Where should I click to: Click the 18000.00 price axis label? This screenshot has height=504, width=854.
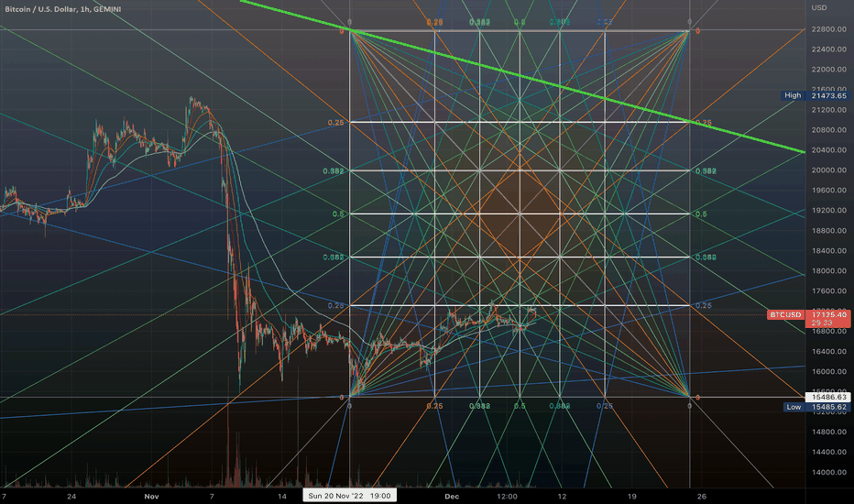coord(829,271)
